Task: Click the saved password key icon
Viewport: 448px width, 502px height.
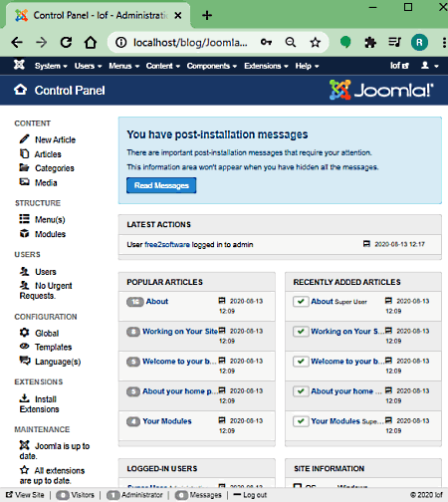Action: (x=266, y=42)
